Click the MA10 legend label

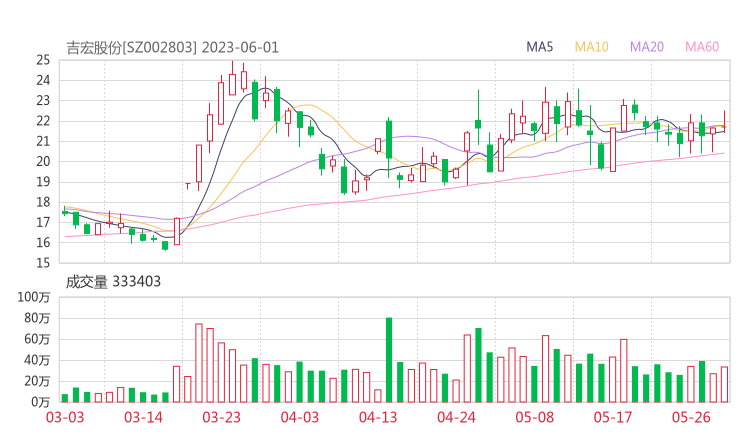591,47
